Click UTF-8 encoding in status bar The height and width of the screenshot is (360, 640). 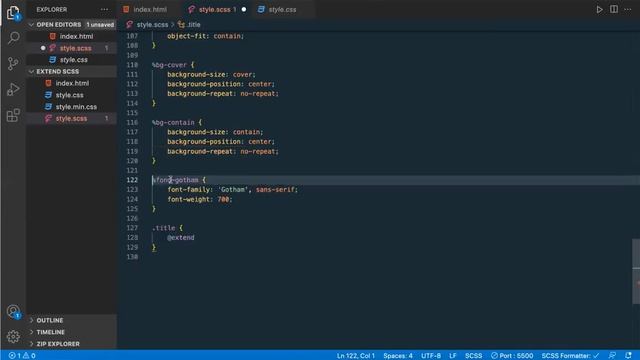pos(431,356)
